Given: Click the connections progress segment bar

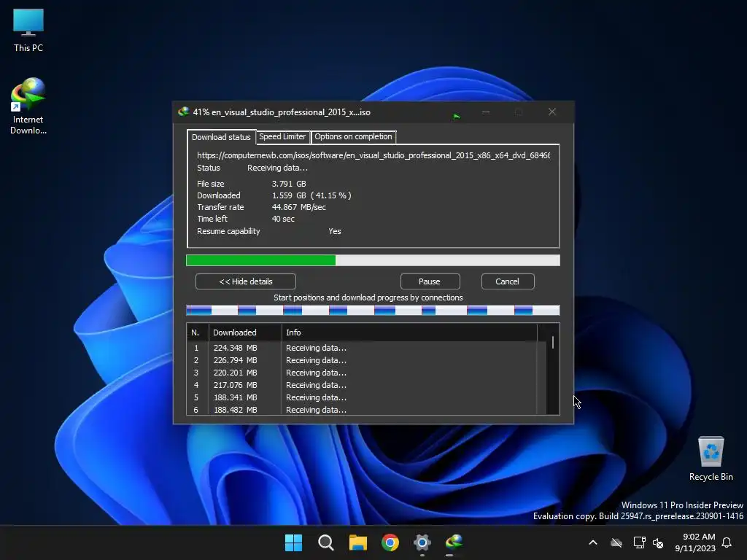Looking at the screenshot, I should click(373, 311).
